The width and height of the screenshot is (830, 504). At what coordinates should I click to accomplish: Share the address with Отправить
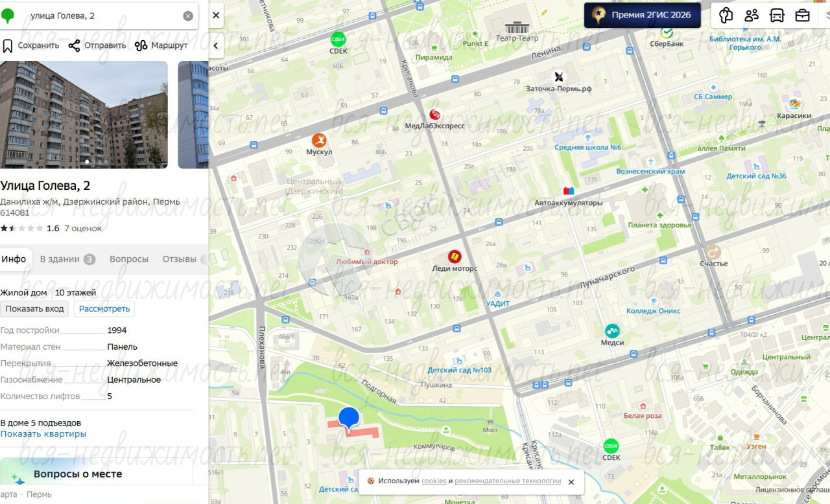[x=97, y=45]
